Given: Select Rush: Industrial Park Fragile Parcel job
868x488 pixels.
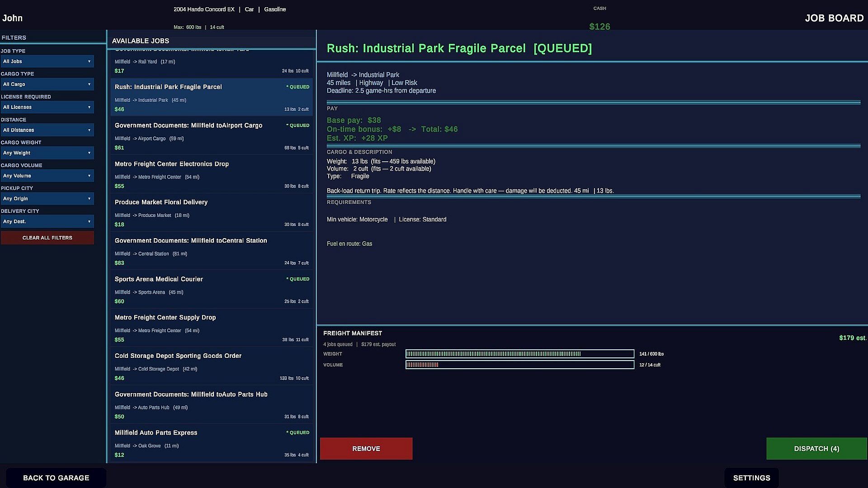Looking at the screenshot, I should [x=212, y=97].
